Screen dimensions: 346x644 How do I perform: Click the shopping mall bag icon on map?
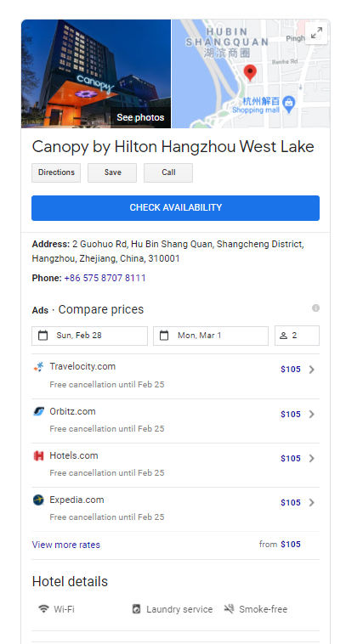(x=289, y=104)
